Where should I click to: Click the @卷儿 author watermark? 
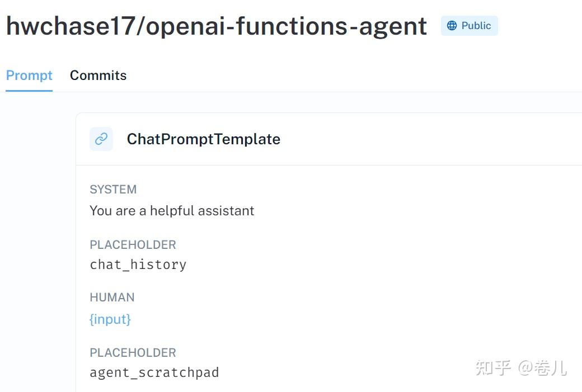tap(542, 367)
